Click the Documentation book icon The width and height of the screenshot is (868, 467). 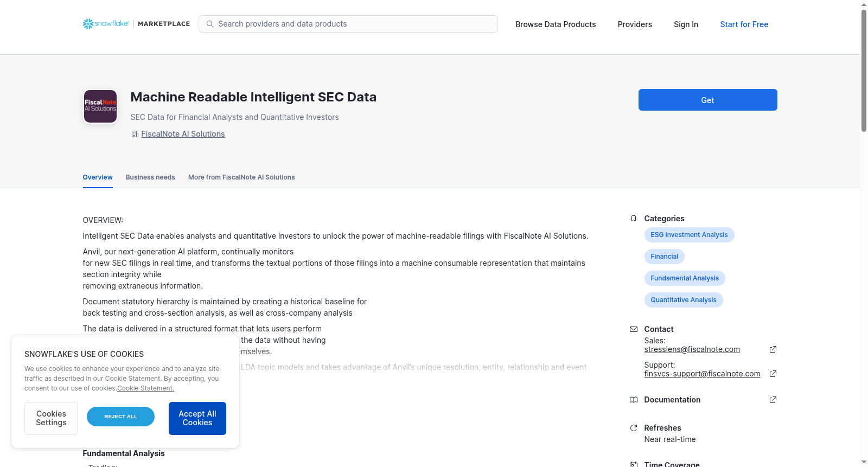[x=634, y=400]
